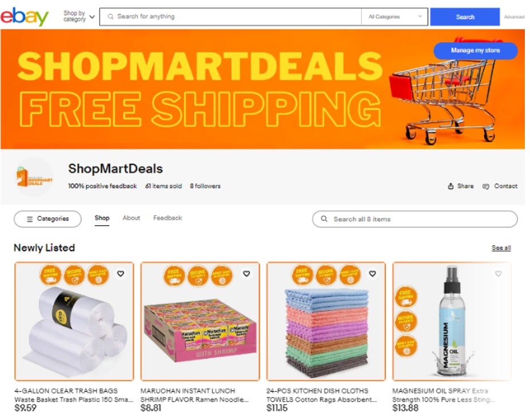Click the Categories hamburger icon
This screenshot has height=420, width=530.
tap(30, 219)
